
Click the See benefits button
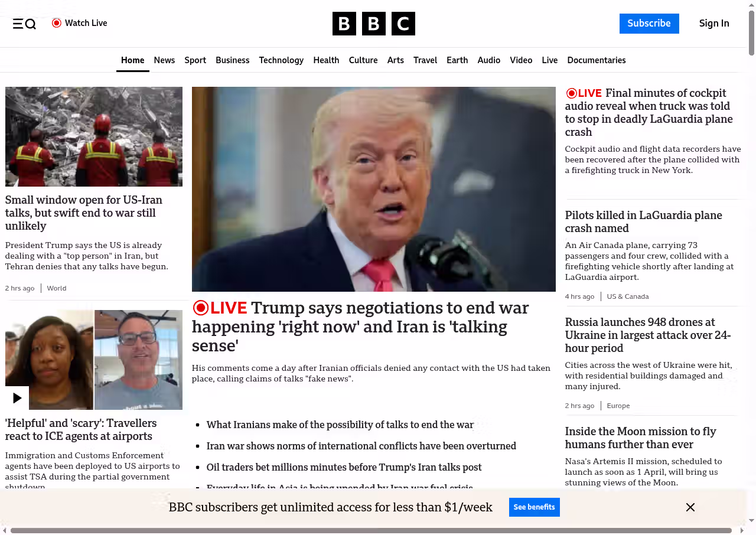point(534,507)
